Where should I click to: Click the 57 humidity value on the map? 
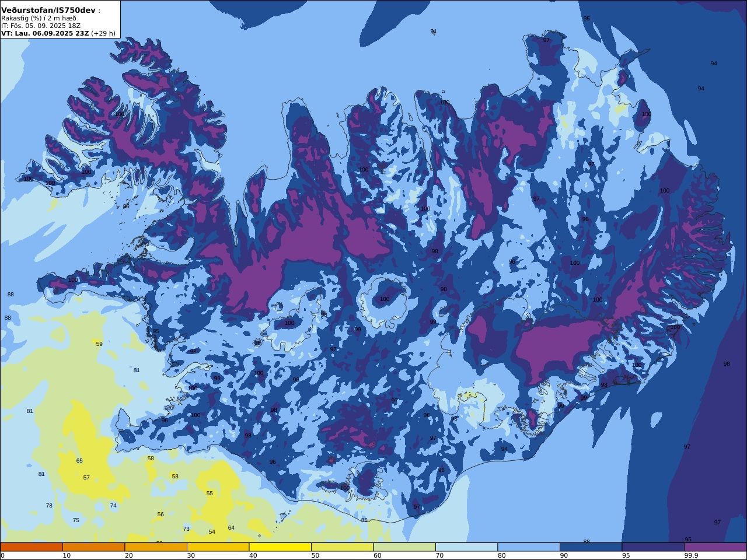[x=86, y=478]
